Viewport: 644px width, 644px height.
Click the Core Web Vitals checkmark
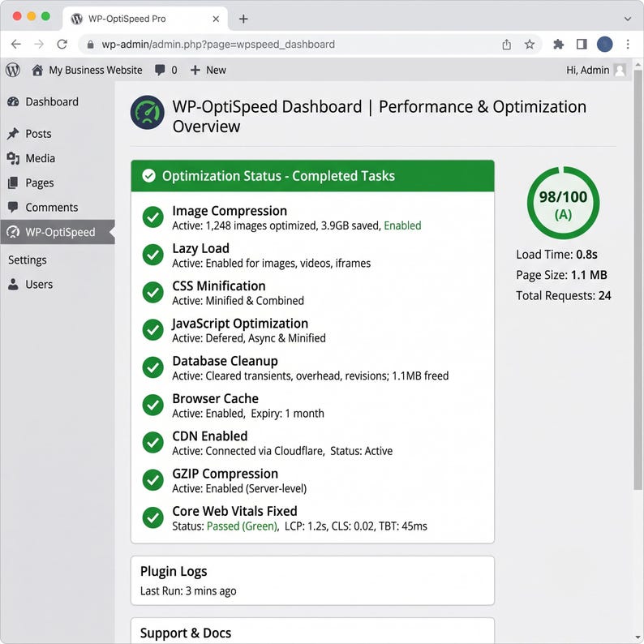(153, 517)
